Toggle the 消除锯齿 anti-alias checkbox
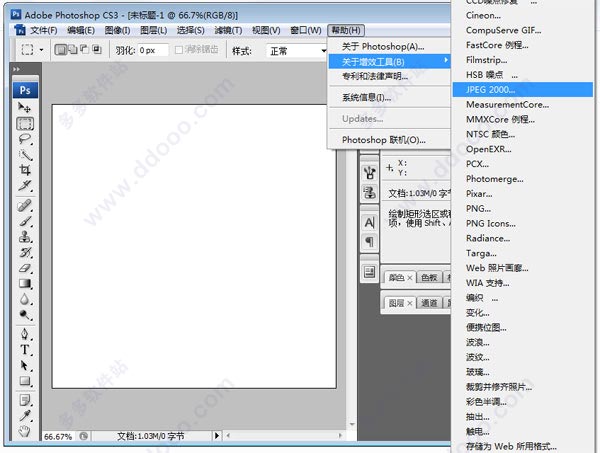The width and height of the screenshot is (600, 453). [x=179, y=50]
